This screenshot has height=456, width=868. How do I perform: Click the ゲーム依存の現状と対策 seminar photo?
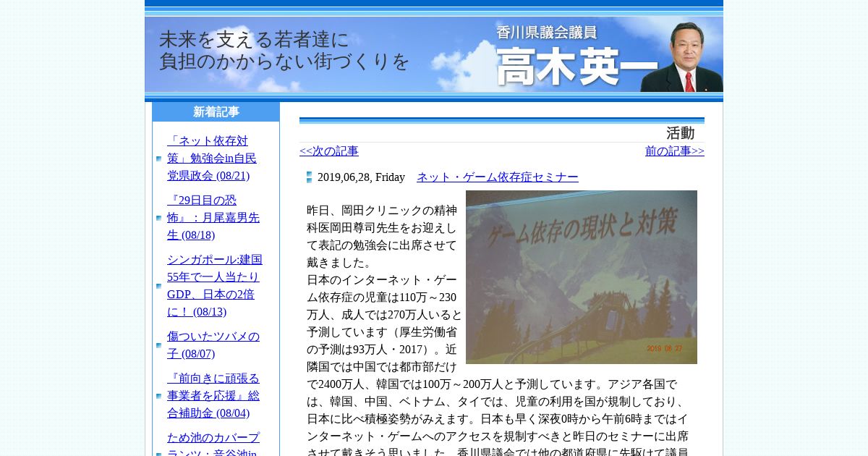(x=582, y=277)
